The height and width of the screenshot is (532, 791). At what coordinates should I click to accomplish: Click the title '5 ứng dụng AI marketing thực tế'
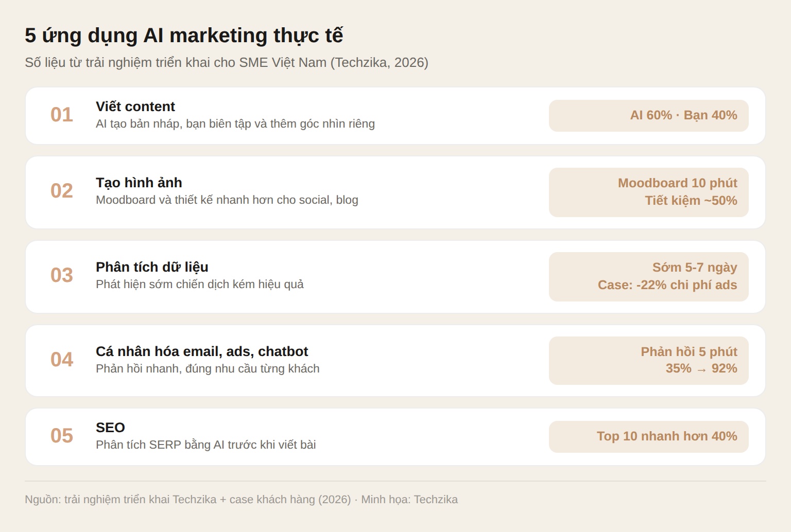click(184, 36)
